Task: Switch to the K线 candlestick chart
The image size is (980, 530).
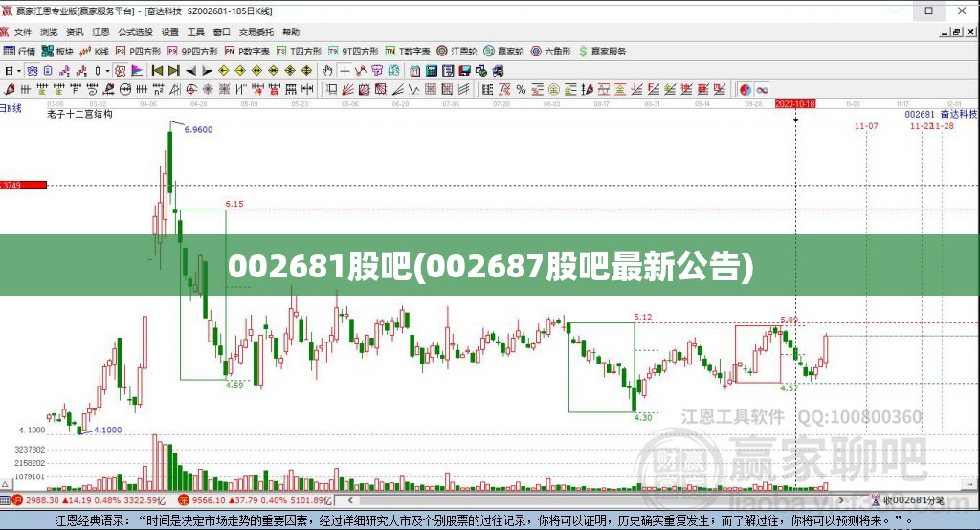Action: pyautogui.click(x=95, y=52)
